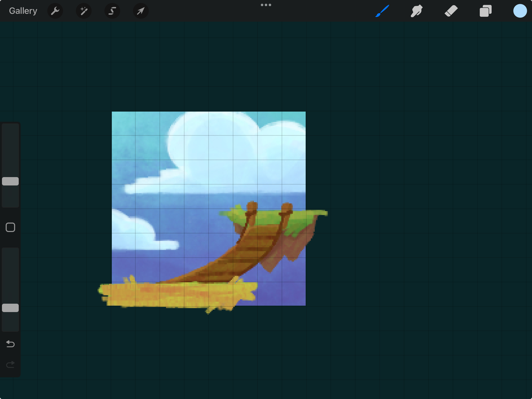The width and height of the screenshot is (532, 399).
Task: Open the Adjustments magic wand menu
Action: coord(84,11)
